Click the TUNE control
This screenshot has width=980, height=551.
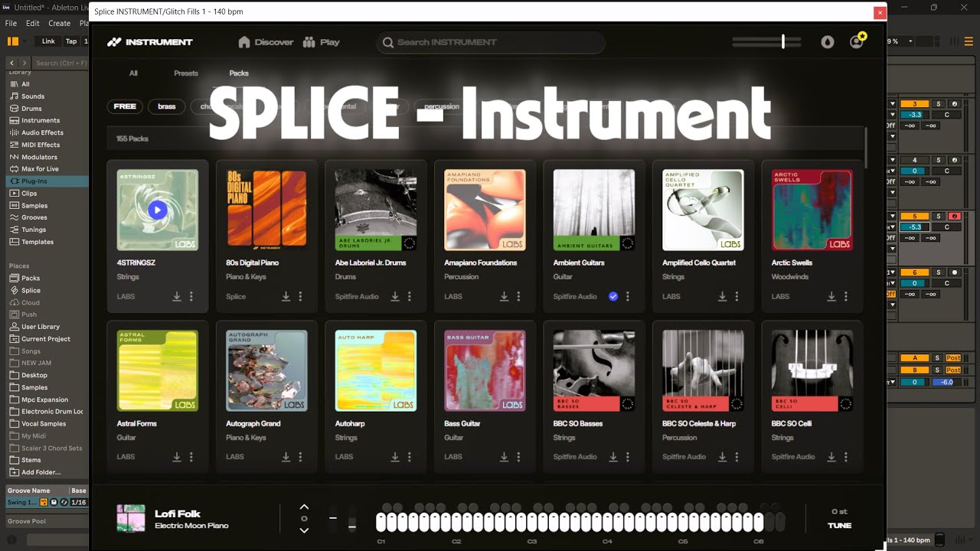click(839, 526)
